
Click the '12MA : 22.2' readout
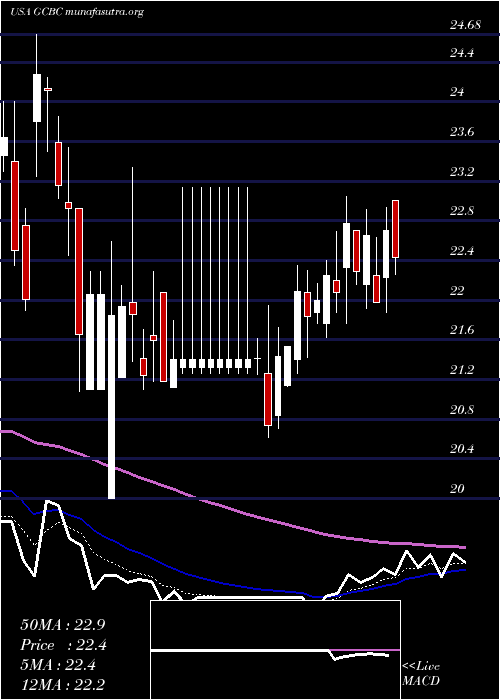[63, 685]
